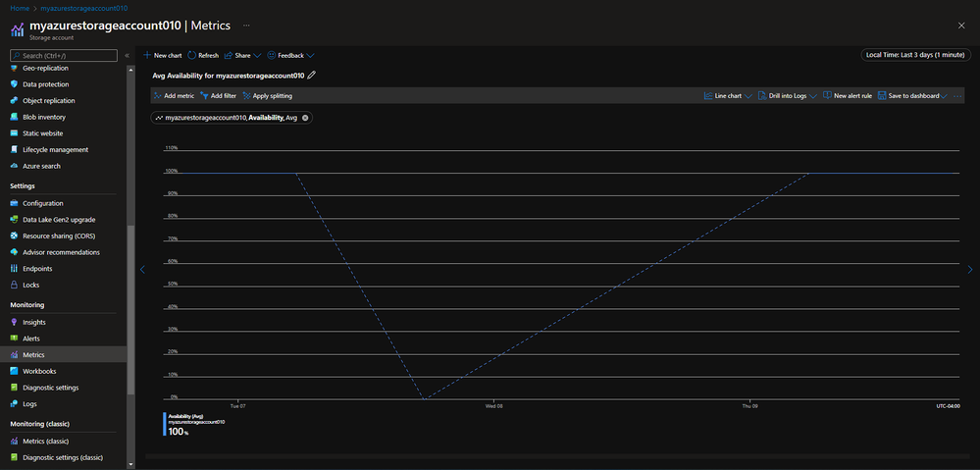
Task: Click Refresh in the toolbar
Action: [203, 56]
